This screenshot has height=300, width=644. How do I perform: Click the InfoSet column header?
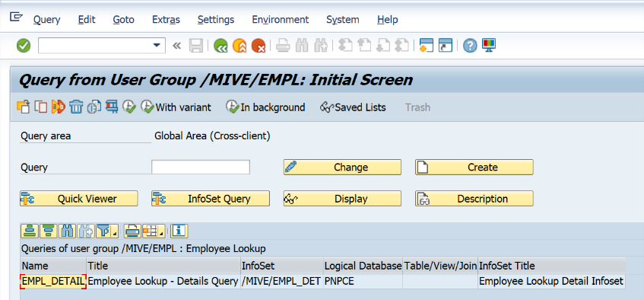282,266
